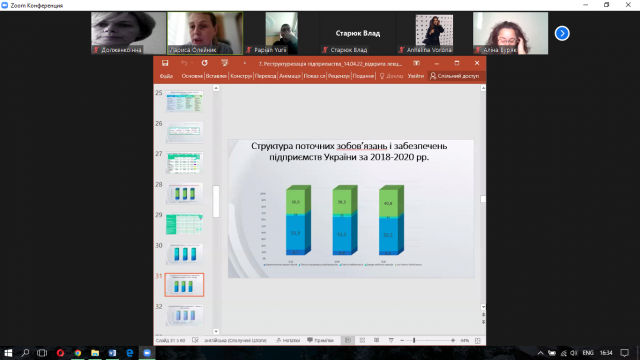This screenshot has height=360, width=640.
Task: Click the editing area scroll-up arrow
Action: click(x=483, y=88)
